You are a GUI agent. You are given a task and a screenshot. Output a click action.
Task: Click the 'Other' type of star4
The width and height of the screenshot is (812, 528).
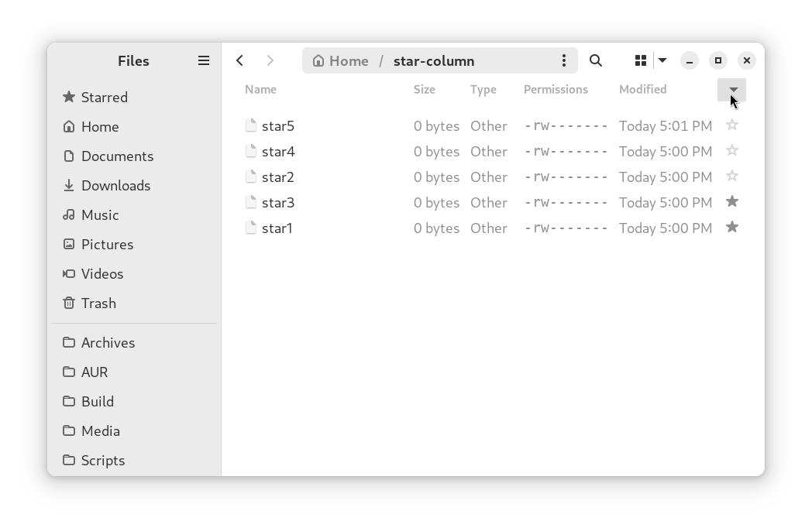click(x=488, y=151)
